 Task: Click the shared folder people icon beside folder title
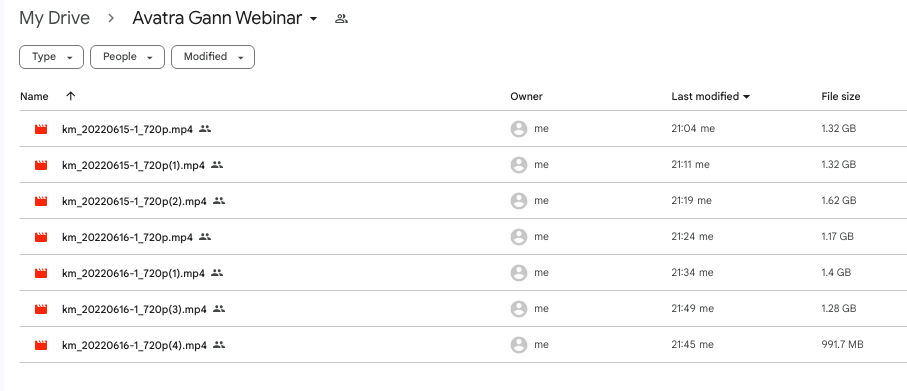click(x=341, y=19)
